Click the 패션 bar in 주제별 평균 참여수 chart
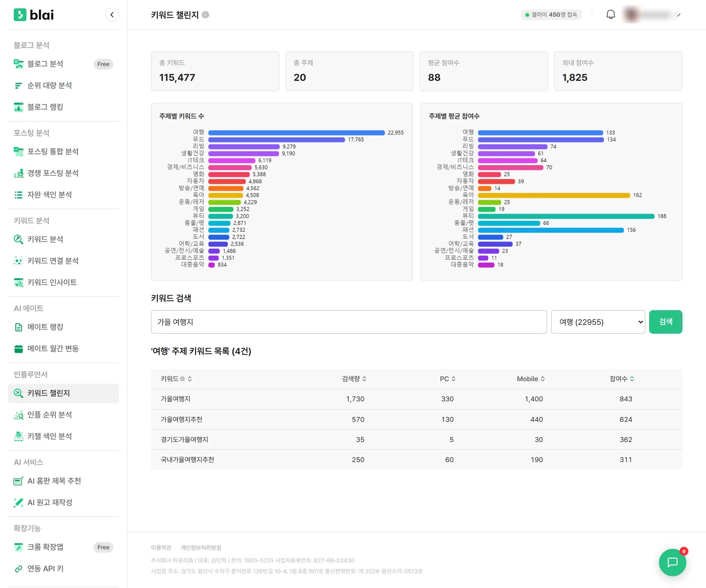The width and height of the screenshot is (706, 588). 551,230
